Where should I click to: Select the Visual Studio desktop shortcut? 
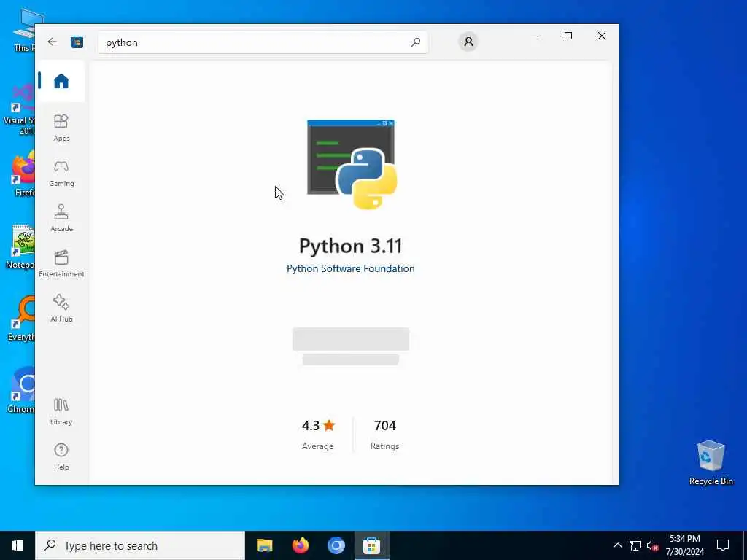click(19, 109)
